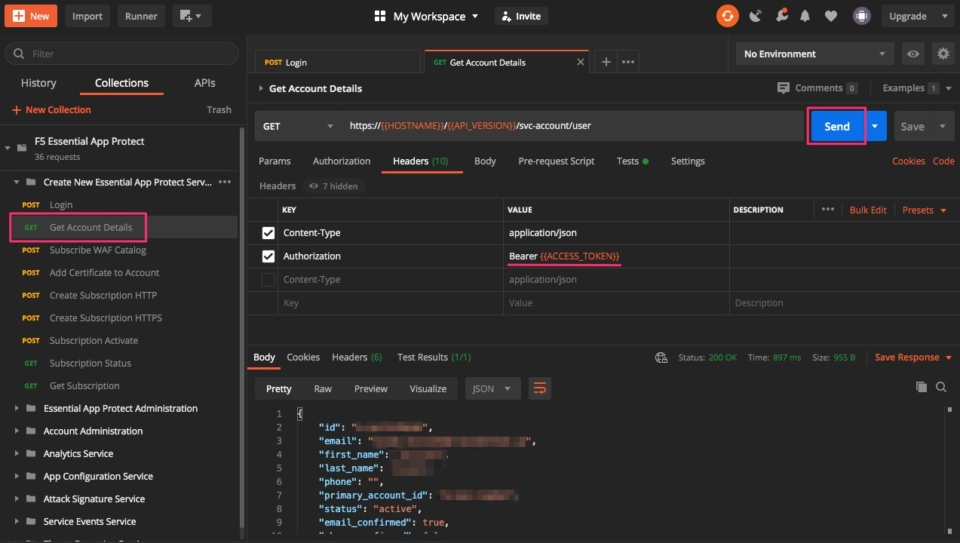The width and height of the screenshot is (960, 543).
Task: Open tab options three-dot menu
Action: (x=628, y=62)
